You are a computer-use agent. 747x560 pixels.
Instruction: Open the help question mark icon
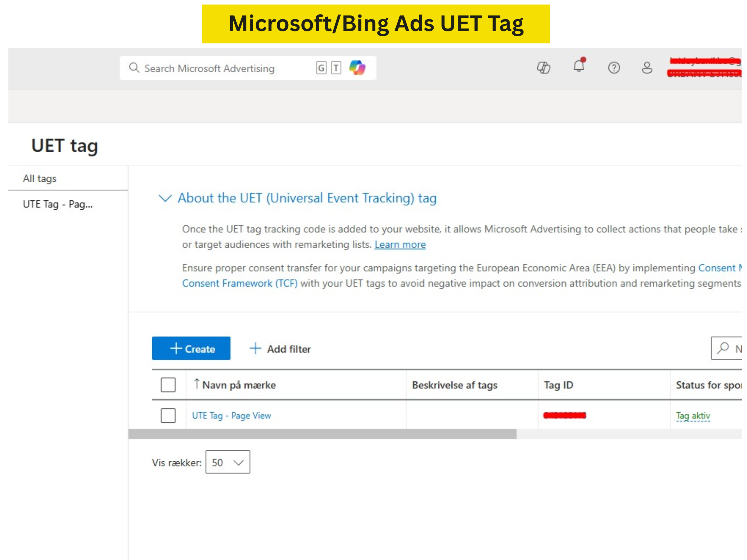pyautogui.click(x=614, y=68)
